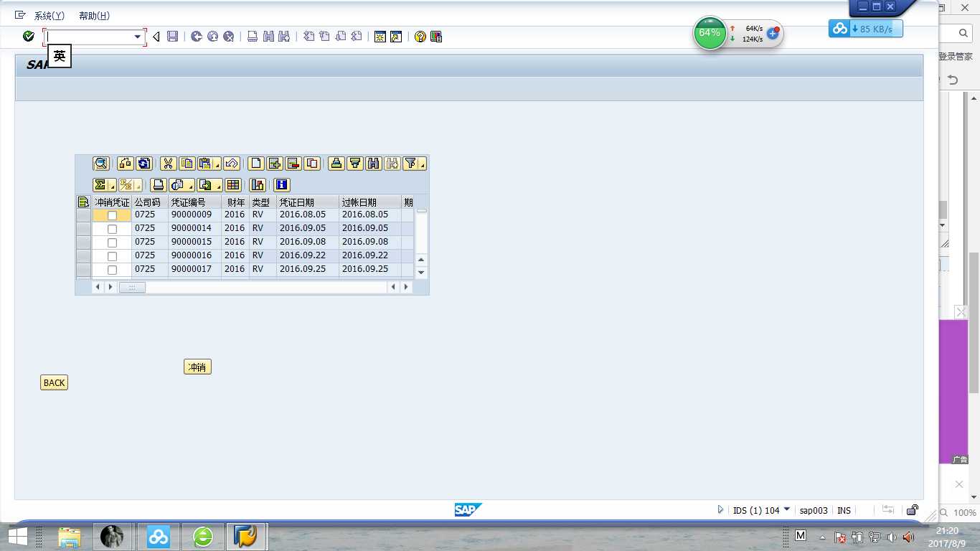Image resolution: width=980 pixels, height=551 pixels.
Task: Click the Duplicate row icon
Action: point(312,164)
